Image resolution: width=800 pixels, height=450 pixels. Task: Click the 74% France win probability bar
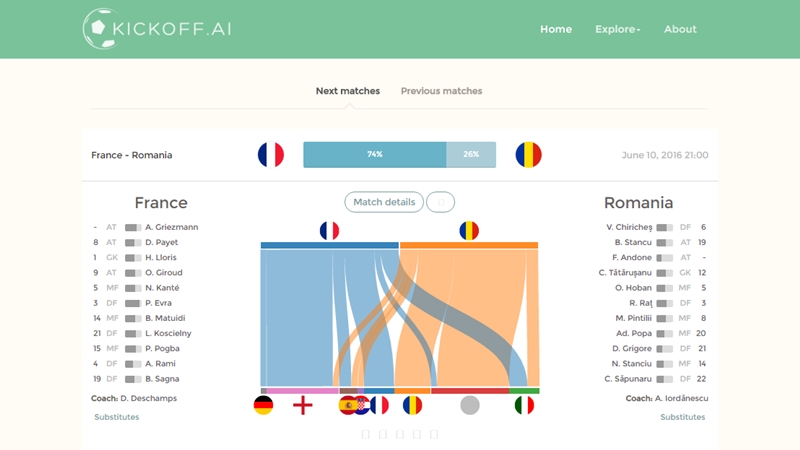click(x=374, y=155)
